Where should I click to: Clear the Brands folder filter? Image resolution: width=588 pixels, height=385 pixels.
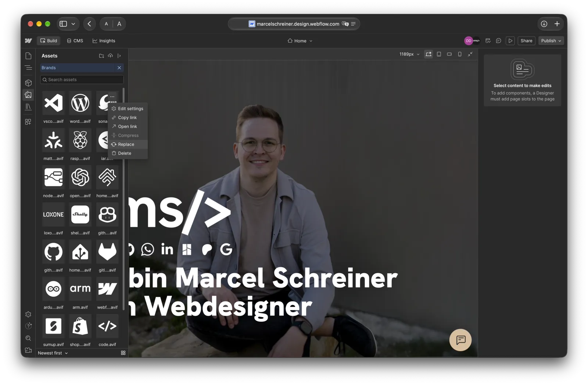pos(119,68)
